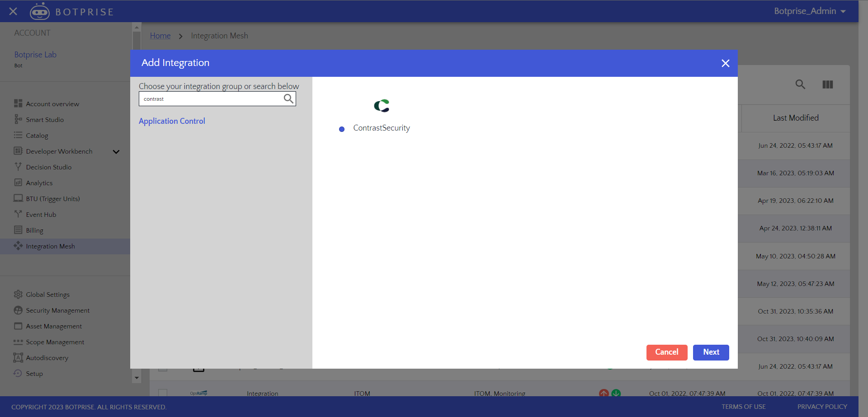This screenshot has width=868, height=417.
Task: Click the table search magnifier icon
Action: pos(800,84)
